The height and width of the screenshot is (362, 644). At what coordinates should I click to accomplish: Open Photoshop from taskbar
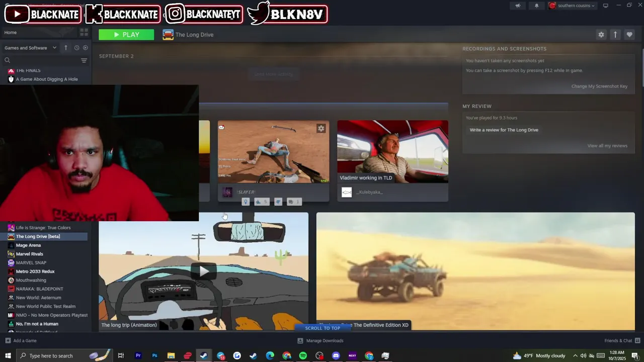coord(154,355)
